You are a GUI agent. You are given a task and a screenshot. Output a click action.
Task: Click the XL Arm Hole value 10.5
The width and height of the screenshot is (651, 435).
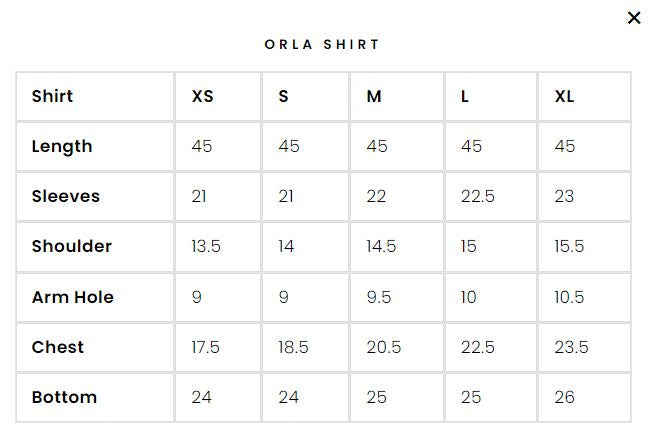tap(570, 298)
